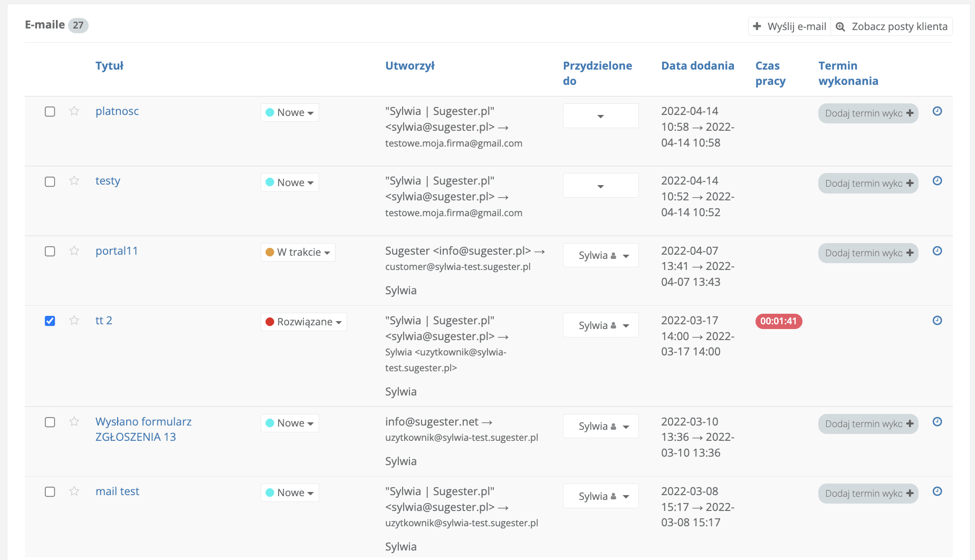The width and height of the screenshot is (975, 560).
Task: Click clock icon in testy row
Action: [937, 181]
